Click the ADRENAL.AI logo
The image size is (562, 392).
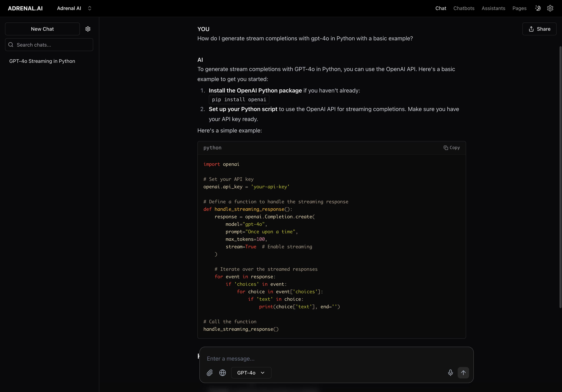point(25,8)
